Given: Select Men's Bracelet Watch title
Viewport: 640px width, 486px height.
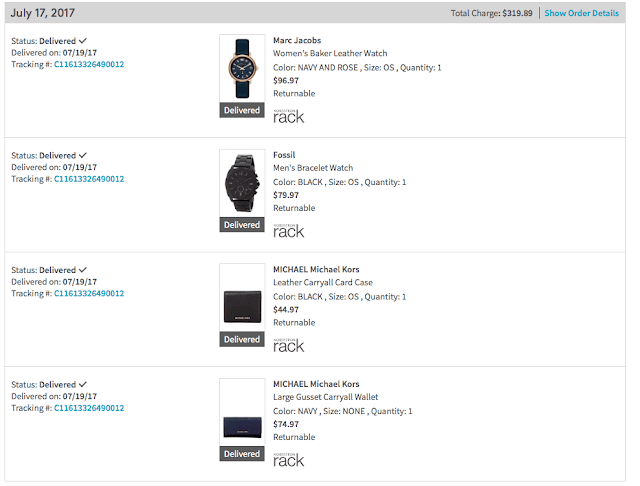Looking at the screenshot, I should coord(313,168).
